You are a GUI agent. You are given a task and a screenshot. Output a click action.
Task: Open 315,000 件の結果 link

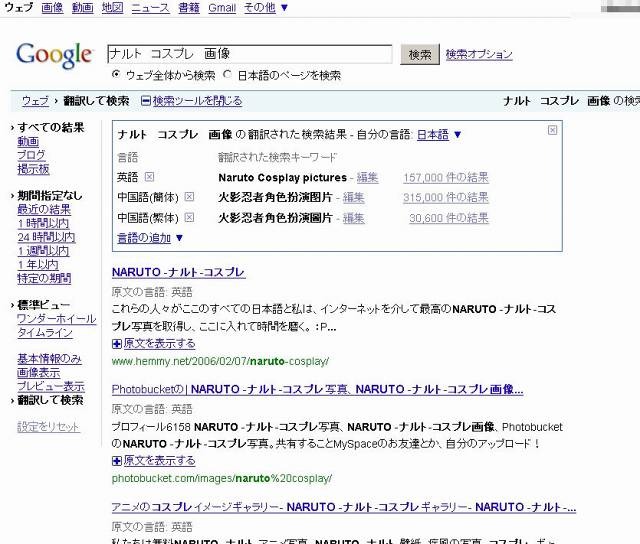[x=446, y=198]
